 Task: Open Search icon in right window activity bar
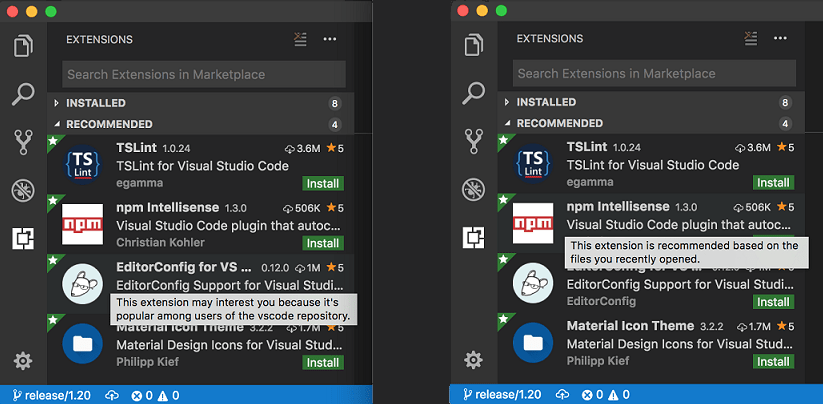coord(473,93)
